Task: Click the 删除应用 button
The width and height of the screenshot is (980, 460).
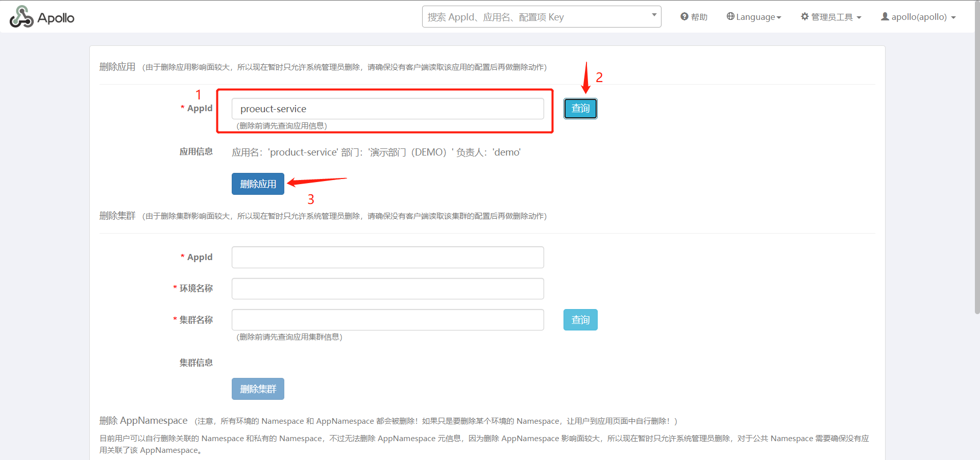Action: click(x=258, y=184)
